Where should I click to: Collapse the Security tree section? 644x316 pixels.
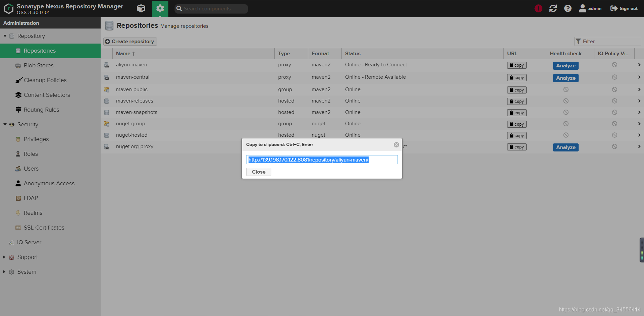5,124
